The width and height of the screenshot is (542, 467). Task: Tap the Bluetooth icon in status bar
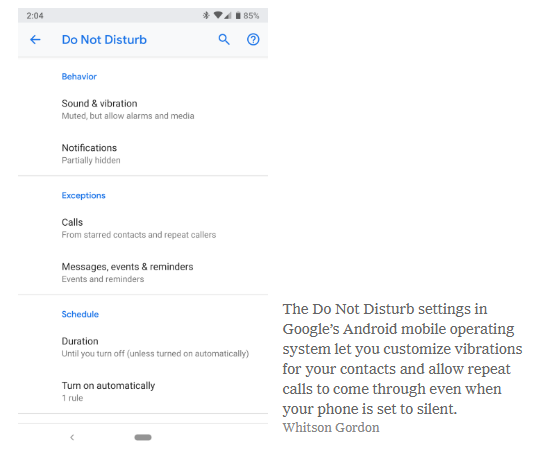[x=206, y=15]
